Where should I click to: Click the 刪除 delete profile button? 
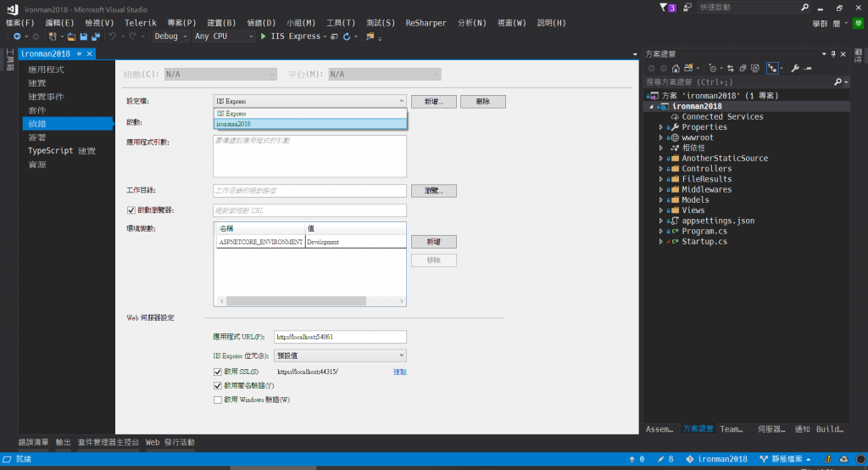click(x=482, y=102)
